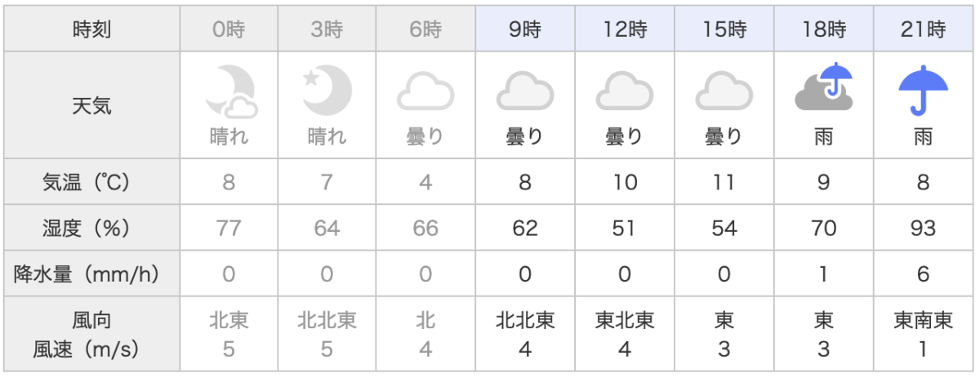
Task: Select the 21時 column header
Action: click(x=923, y=31)
